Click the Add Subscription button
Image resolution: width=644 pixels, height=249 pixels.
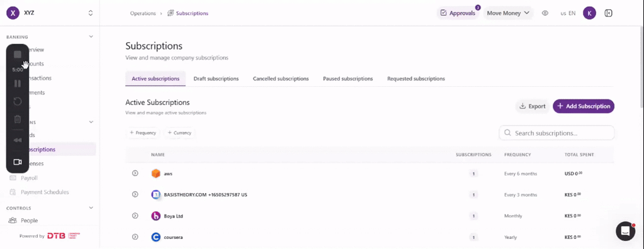[x=584, y=106]
